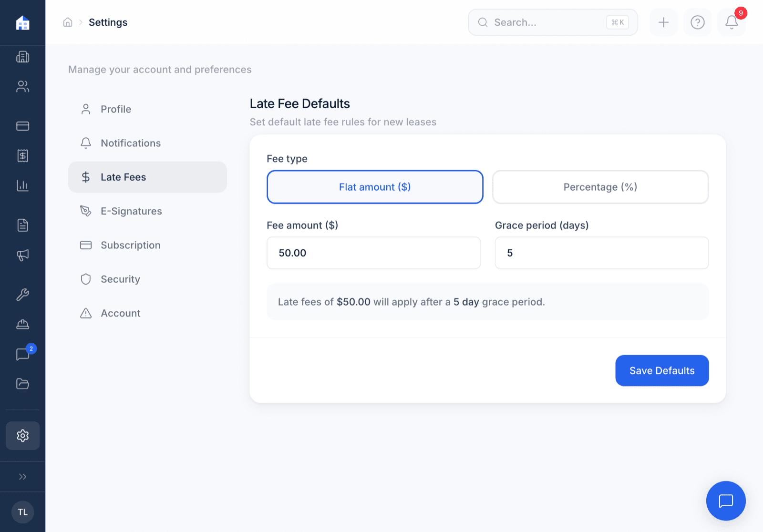Viewport: 763px width, 532px height.
Task: Go to Settings via the breadcrumb home icon
Action: [x=68, y=22]
